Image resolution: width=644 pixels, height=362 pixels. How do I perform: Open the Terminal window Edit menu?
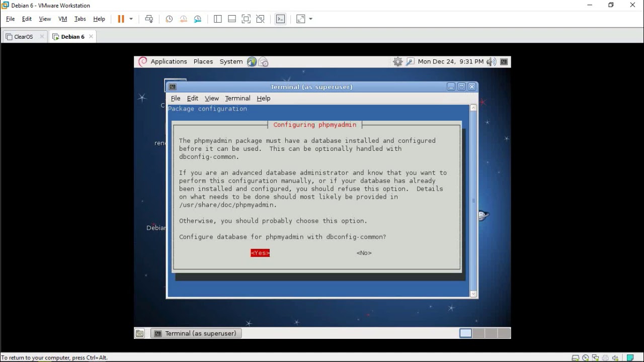pyautogui.click(x=193, y=99)
